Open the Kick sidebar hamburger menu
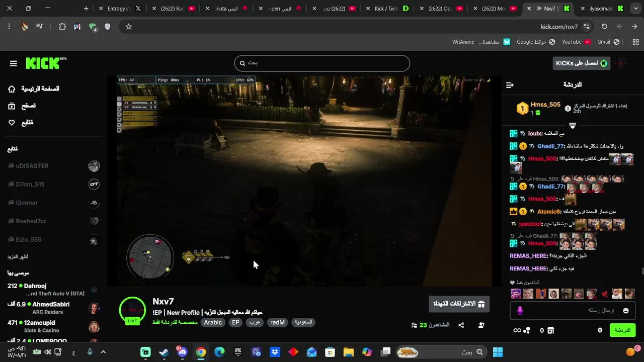Screen dimensions: 644x362 (14, 63)
